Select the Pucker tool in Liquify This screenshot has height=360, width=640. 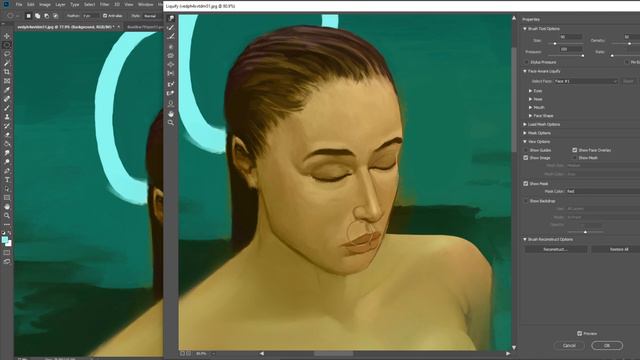click(171, 56)
